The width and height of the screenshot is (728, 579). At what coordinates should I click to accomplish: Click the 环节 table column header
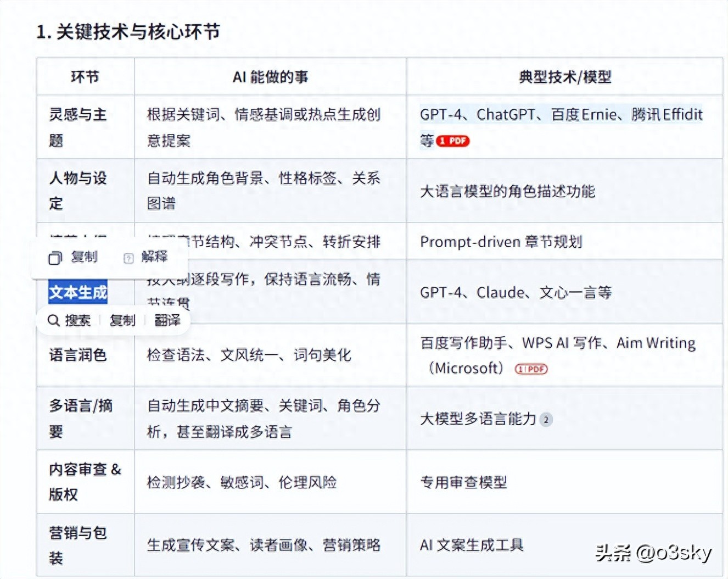pyautogui.click(x=85, y=77)
